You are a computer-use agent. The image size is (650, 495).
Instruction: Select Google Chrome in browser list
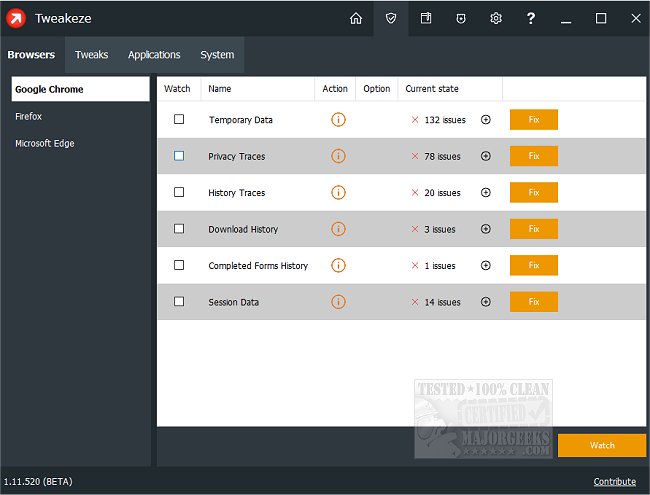80,89
